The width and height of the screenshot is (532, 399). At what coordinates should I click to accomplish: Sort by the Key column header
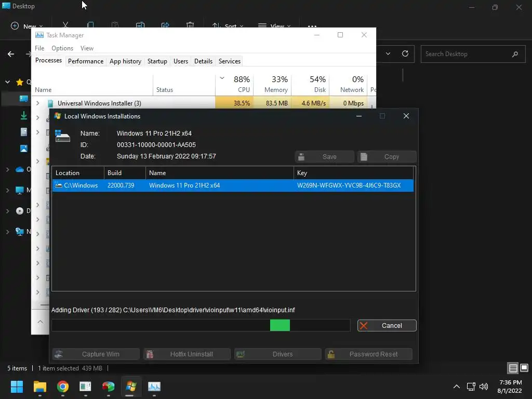pos(353,172)
